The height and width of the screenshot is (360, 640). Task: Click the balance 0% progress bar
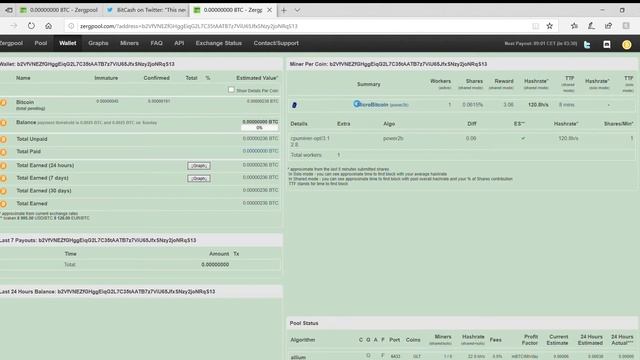[x=260, y=128]
